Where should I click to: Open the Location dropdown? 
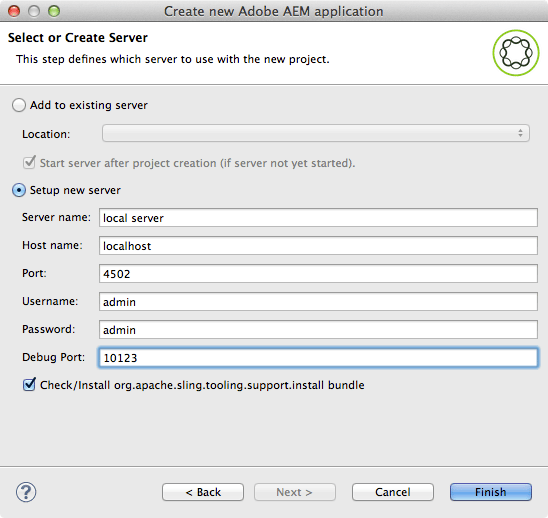point(316,133)
